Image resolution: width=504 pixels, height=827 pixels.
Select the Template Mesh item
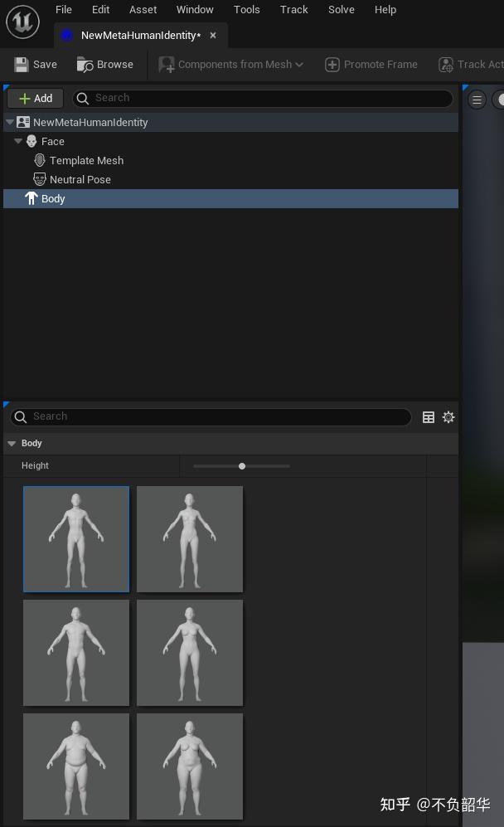tap(86, 160)
